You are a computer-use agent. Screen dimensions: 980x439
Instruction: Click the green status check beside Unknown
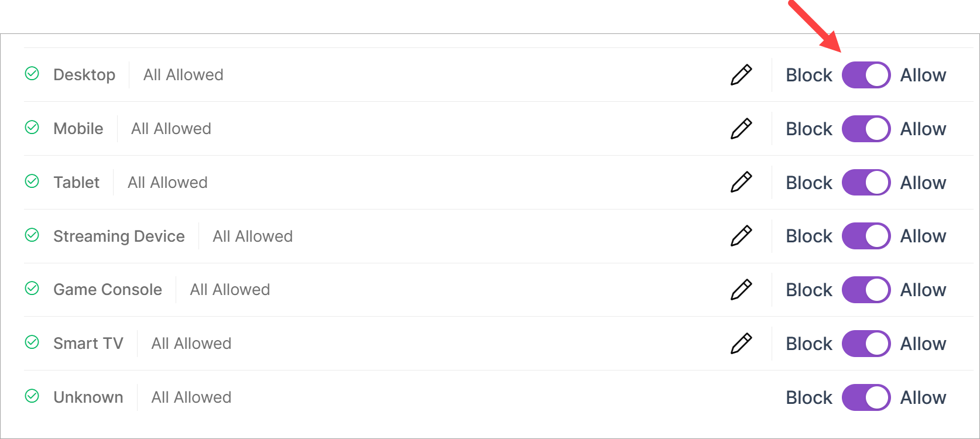pos(32,396)
